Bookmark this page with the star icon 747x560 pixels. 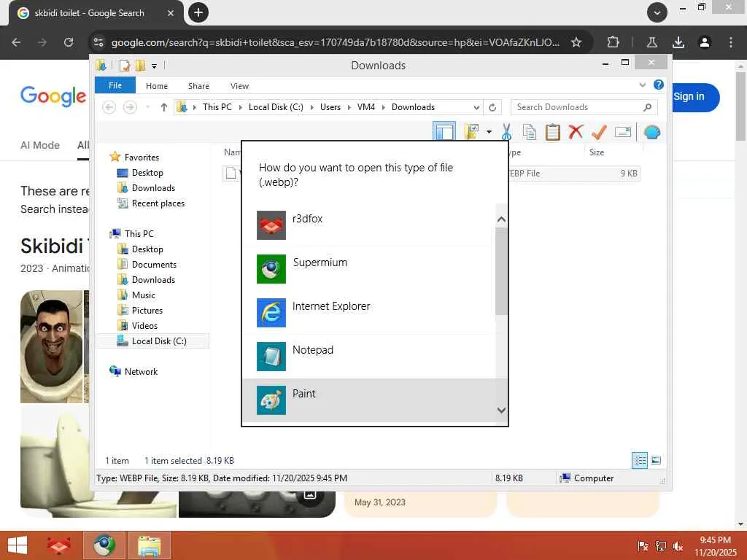576,42
